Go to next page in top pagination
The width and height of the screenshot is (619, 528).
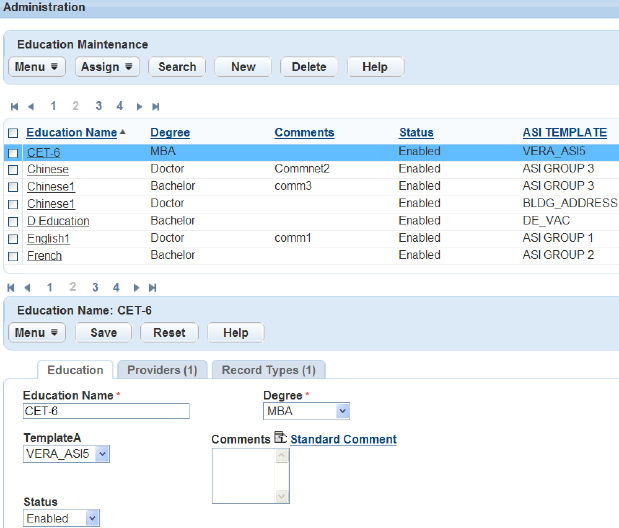click(x=139, y=107)
